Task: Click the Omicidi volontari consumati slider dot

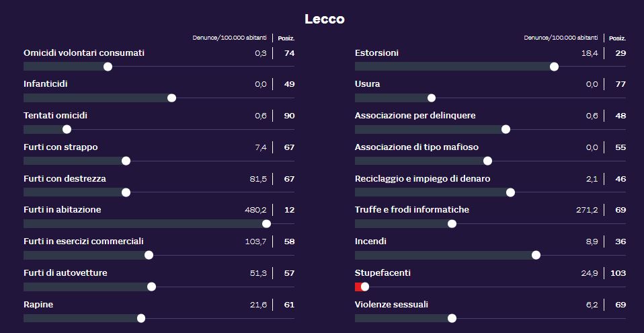Action: [108, 67]
